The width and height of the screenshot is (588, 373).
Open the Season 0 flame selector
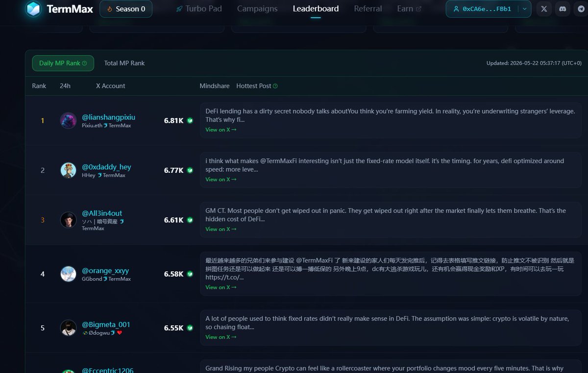tap(126, 9)
